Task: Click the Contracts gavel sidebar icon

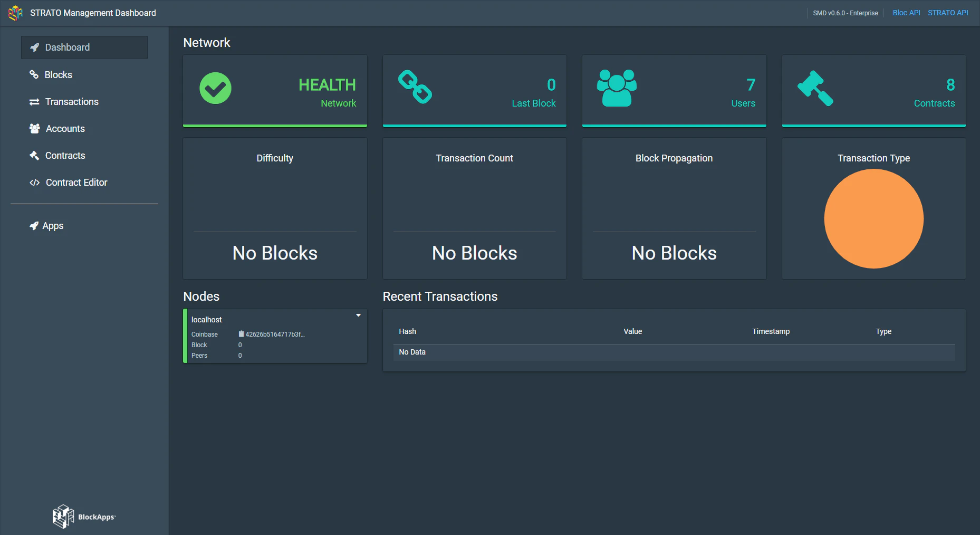Action: (34, 155)
